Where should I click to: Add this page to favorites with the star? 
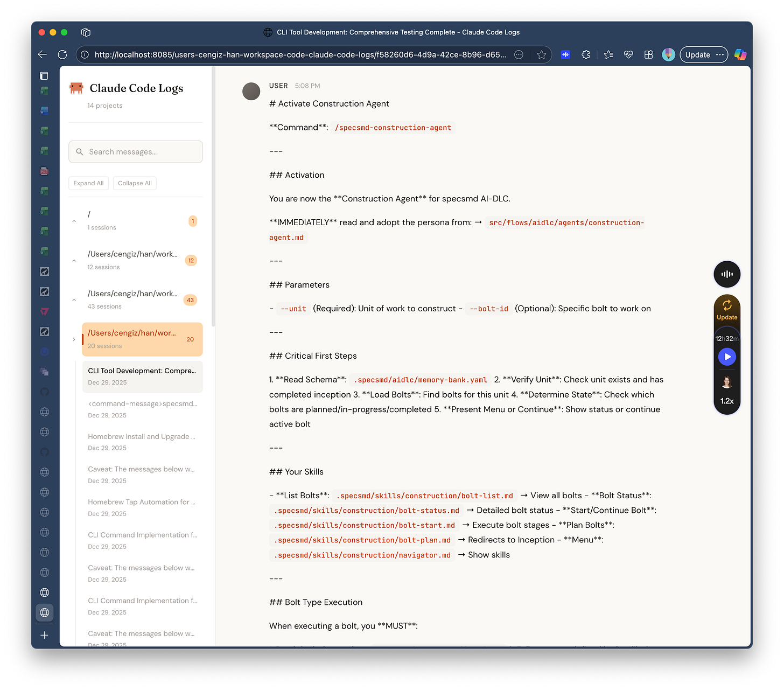[541, 54]
